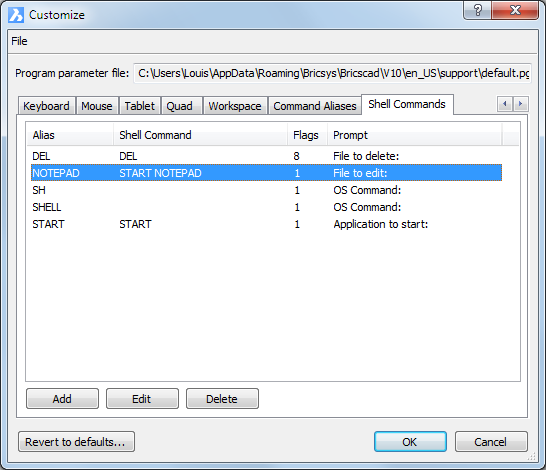Click the tab strip right arrow

pyautogui.click(x=521, y=104)
